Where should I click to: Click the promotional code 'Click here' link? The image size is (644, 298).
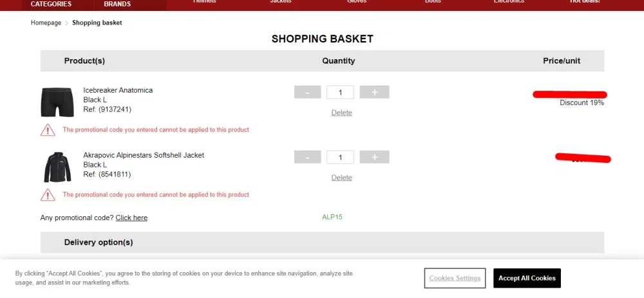click(x=131, y=218)
